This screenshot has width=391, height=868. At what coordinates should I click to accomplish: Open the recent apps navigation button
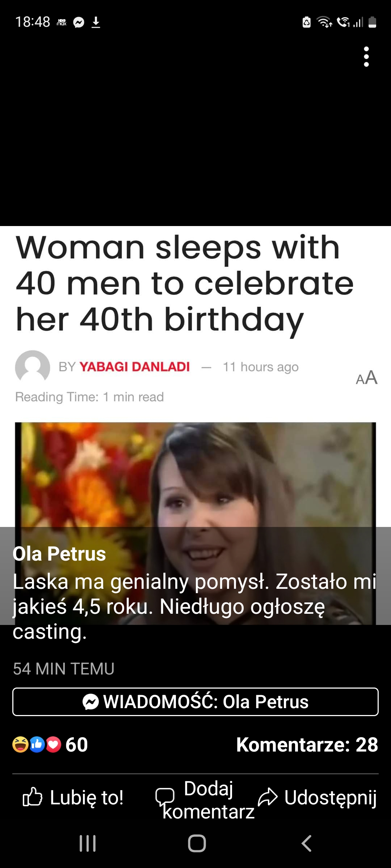88,843
